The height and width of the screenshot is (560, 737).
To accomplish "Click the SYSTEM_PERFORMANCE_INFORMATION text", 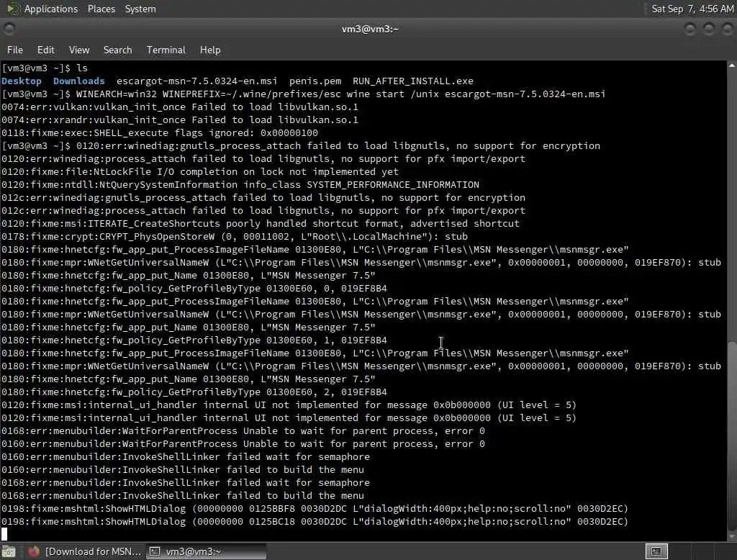I will (x=393, y=185).
